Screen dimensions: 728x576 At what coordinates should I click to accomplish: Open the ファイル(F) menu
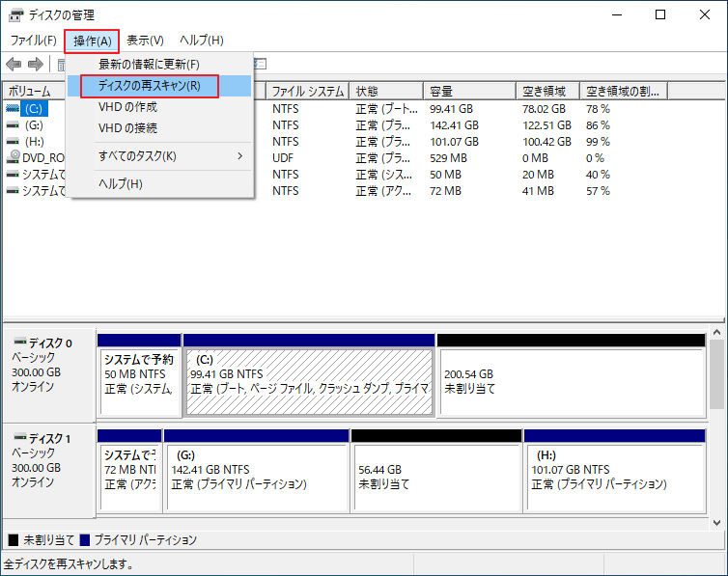[x=34, y=41]
